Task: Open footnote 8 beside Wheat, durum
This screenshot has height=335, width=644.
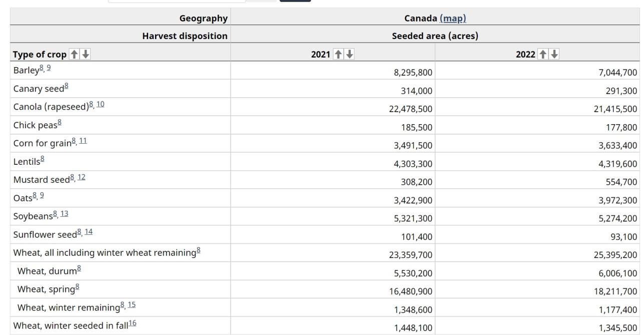Action: (x=79, y=269)
